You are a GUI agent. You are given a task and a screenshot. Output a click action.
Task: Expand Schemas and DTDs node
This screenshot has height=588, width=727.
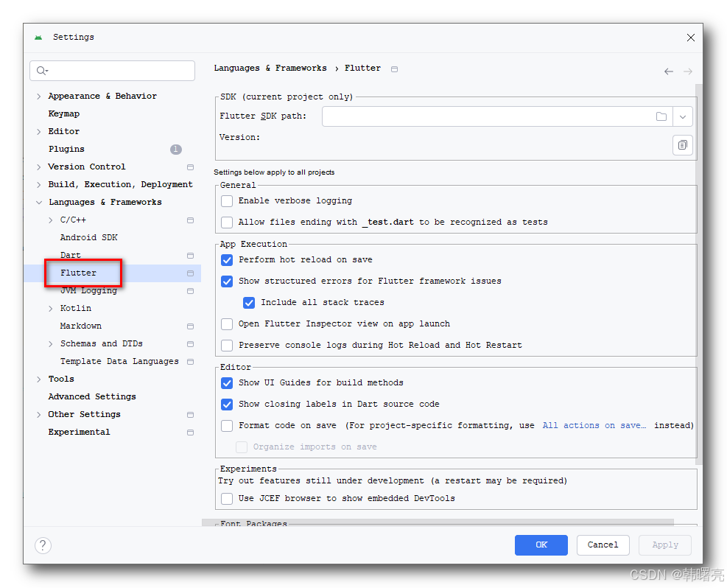51,344
